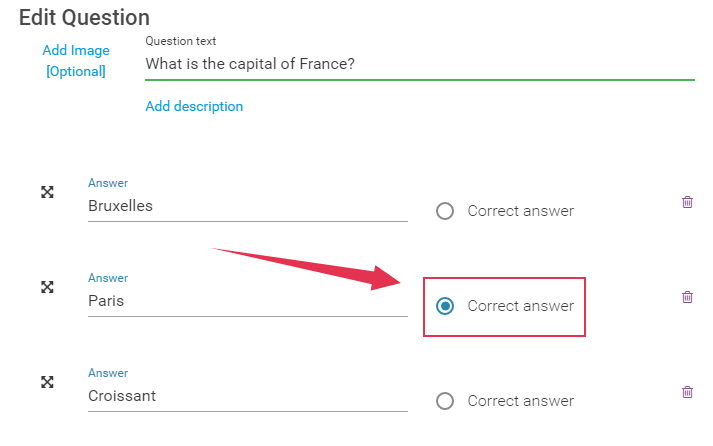The height and width of the screenshot is (446, 713).
Task: Mark Croissant as the correct answer
Action: 445,401
